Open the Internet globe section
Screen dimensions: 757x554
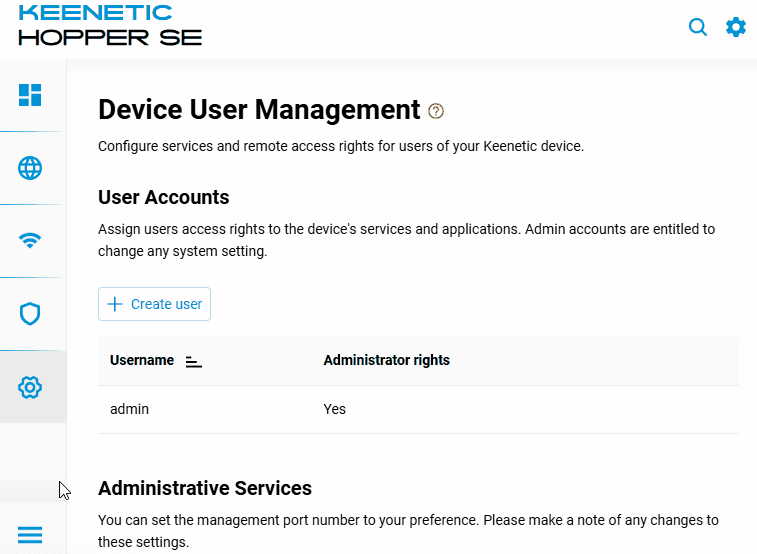[30, 168]
